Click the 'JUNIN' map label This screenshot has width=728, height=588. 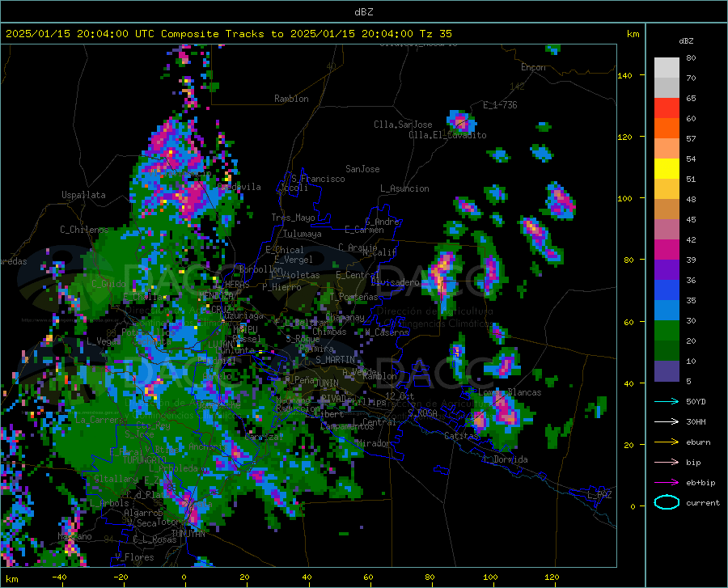tap(327, 383)
